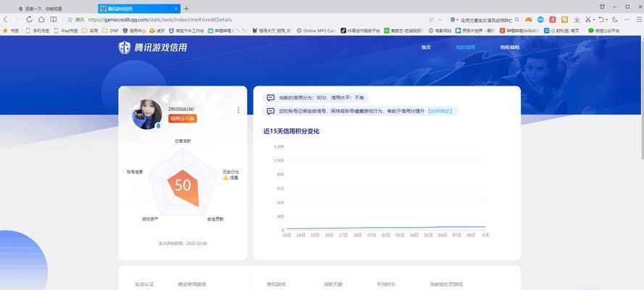Open the orange square extension icon
This screenshot has height=290, width=644.
pyautogui.click(x=565, y=20)
